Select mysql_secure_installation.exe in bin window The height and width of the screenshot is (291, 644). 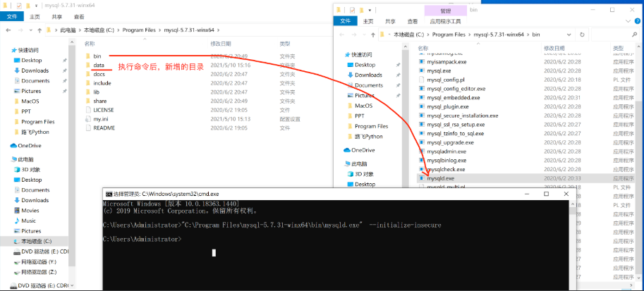point(463,116)
